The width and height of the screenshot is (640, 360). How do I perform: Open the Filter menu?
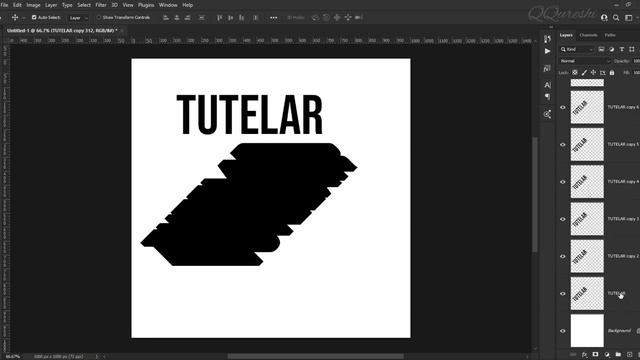tap(101, 5)
